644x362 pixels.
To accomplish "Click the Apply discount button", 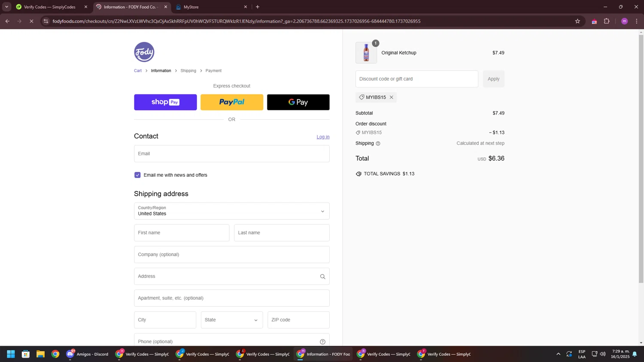I will click(493, 79).
